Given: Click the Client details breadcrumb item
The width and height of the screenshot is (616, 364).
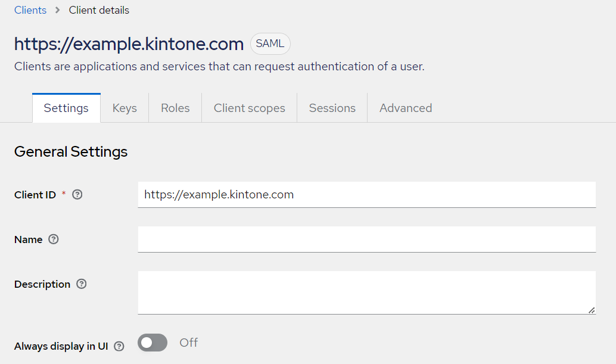Looking at the screenshot, I should pos(99,10).
